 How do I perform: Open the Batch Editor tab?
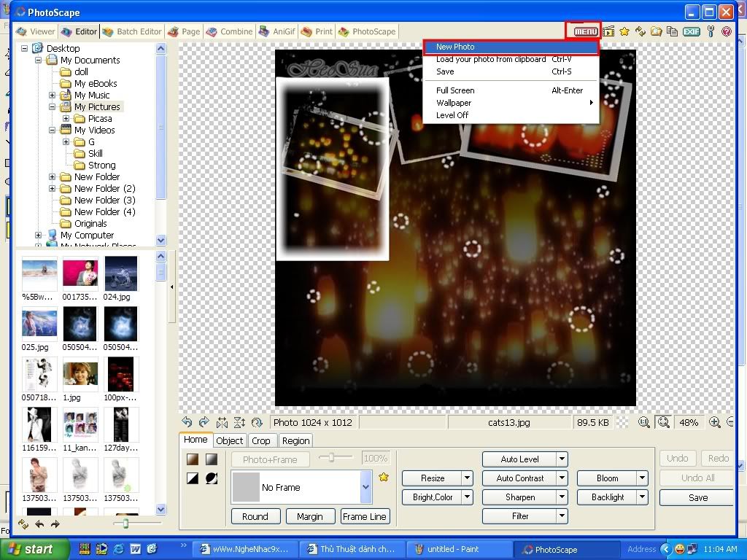(x=132, y=31)
